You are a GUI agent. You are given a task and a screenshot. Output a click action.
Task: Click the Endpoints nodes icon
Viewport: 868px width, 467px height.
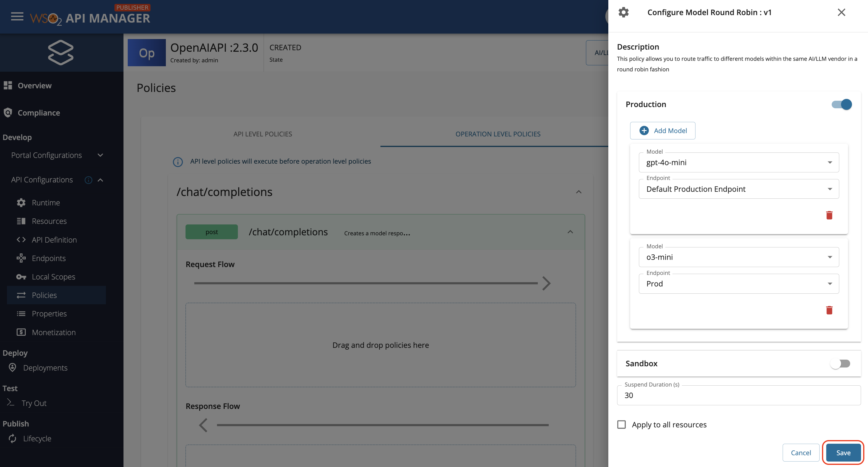pyautogui.click(x=21, y=258)
